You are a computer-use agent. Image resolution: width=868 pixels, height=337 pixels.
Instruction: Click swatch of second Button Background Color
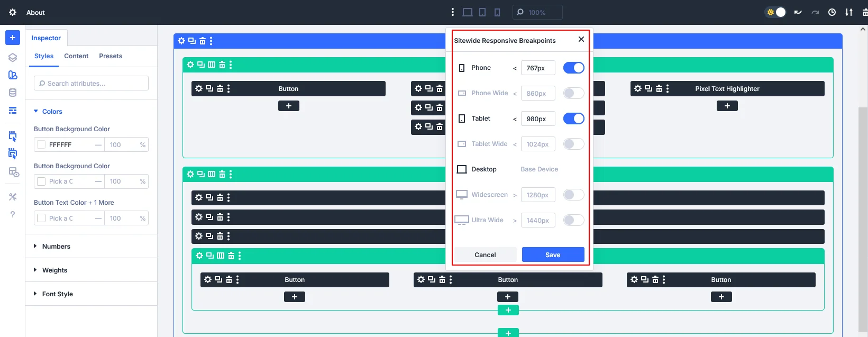pyautogui.click(x=41, y=181)
